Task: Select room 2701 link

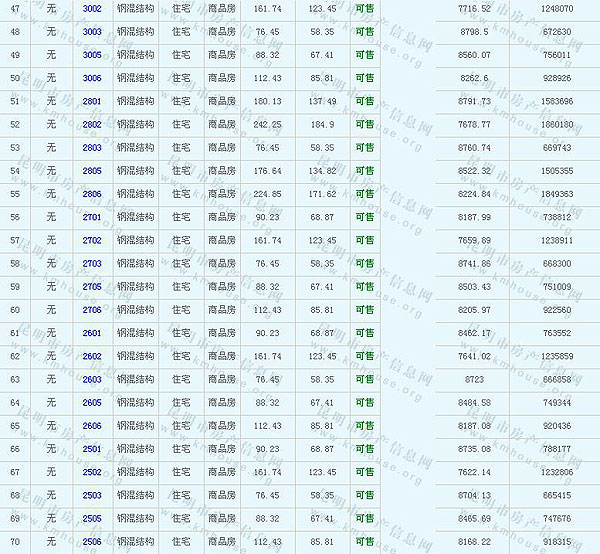Action: pos(92,217)
